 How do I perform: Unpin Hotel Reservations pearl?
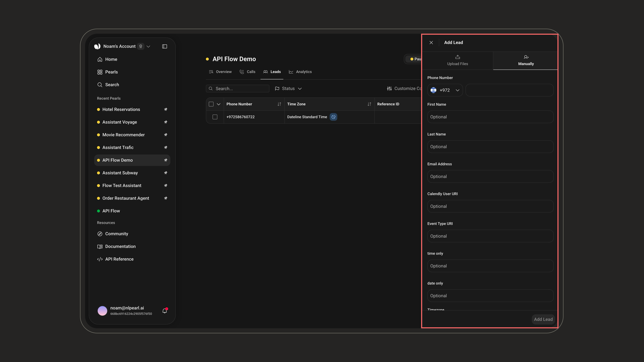click(x=166, y=109)
